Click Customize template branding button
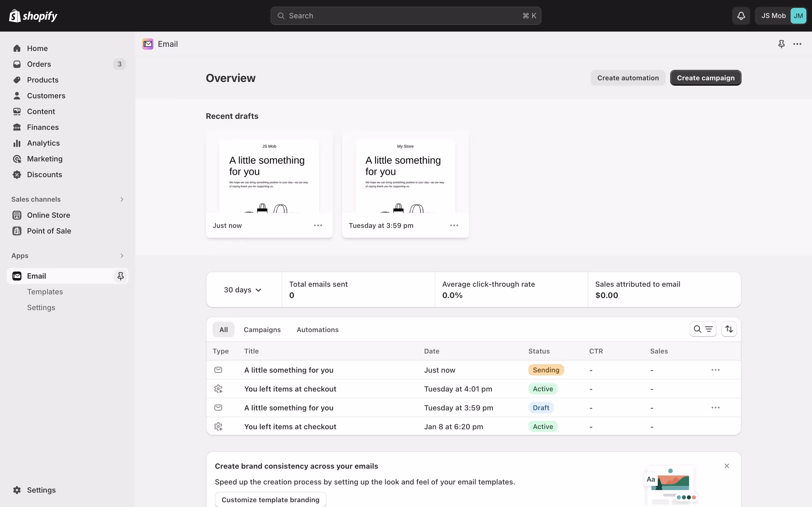 (x=270, y=500)
